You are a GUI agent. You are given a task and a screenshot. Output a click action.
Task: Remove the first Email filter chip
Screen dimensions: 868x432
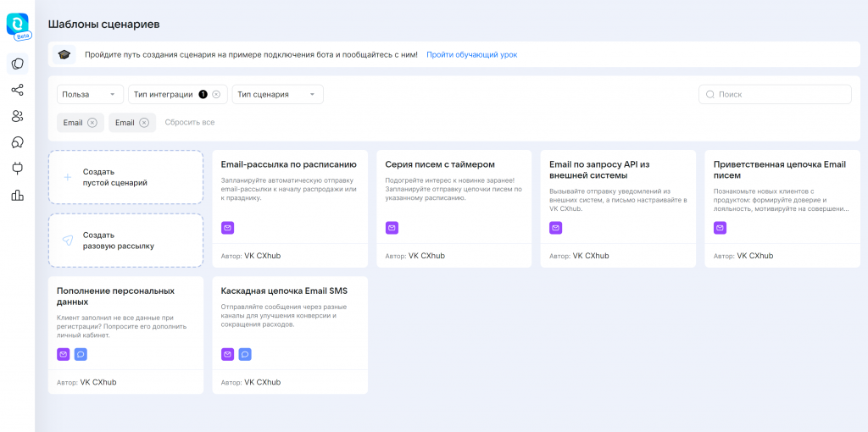(92, 123)
